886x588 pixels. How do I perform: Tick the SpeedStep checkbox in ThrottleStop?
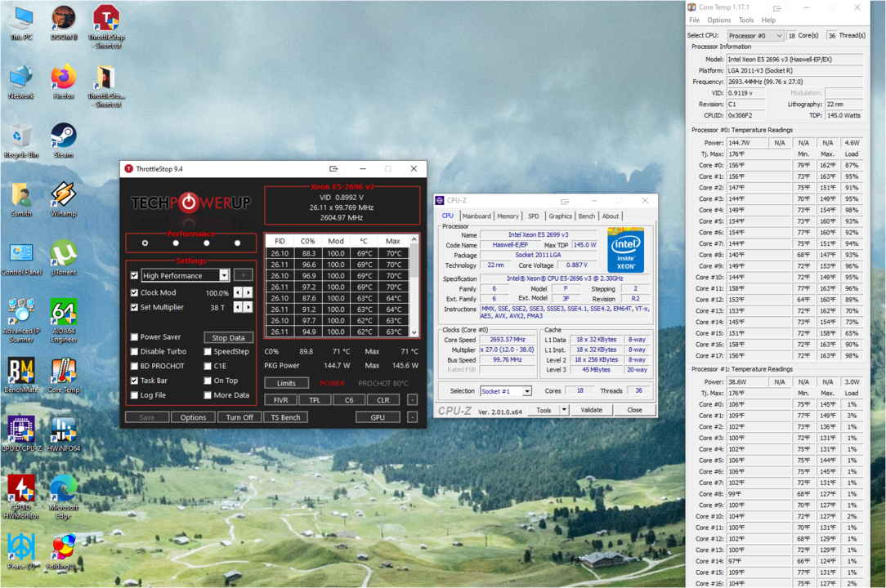tap(208, 351)
